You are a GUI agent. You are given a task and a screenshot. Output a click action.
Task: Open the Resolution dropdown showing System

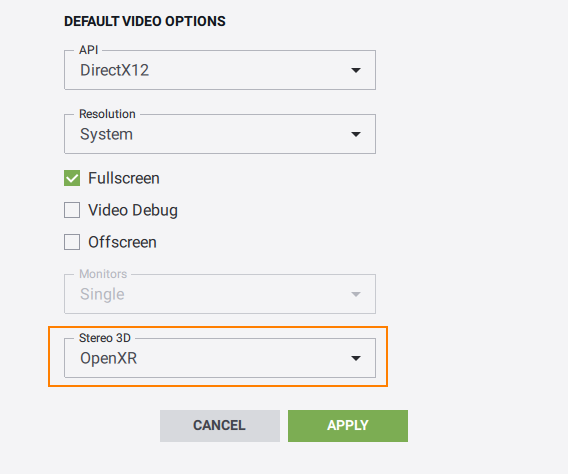click(x=220, y=134)
